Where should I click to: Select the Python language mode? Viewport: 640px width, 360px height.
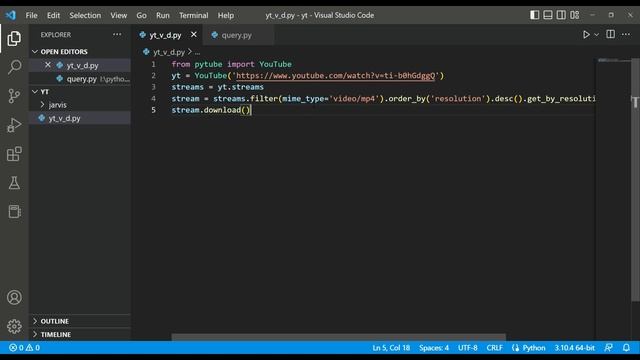tap(534, 348)
